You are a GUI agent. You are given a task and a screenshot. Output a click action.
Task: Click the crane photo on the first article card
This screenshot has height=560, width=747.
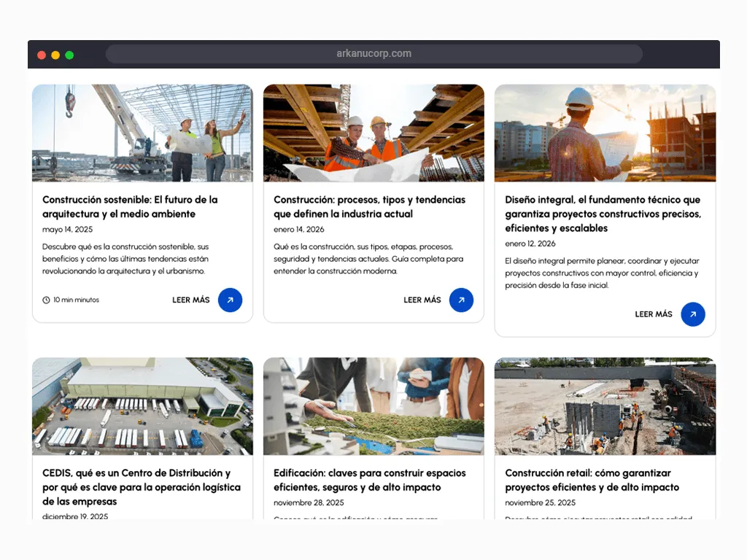click(142, 132)
